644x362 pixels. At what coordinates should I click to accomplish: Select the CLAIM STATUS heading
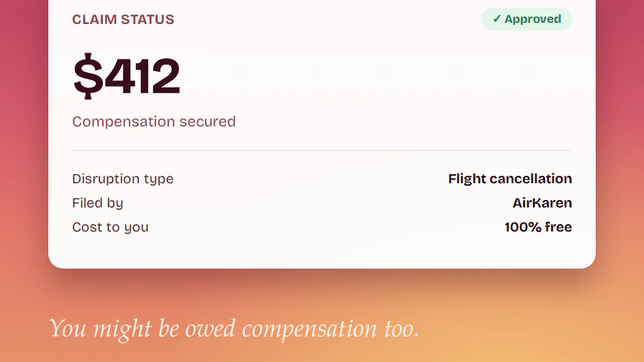(x=123, y=20)
